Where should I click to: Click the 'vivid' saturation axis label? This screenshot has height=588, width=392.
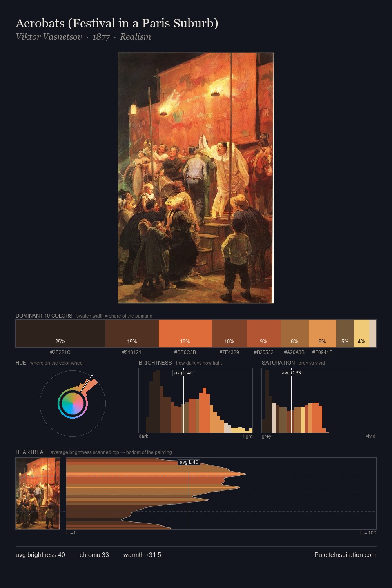[370, 436]
